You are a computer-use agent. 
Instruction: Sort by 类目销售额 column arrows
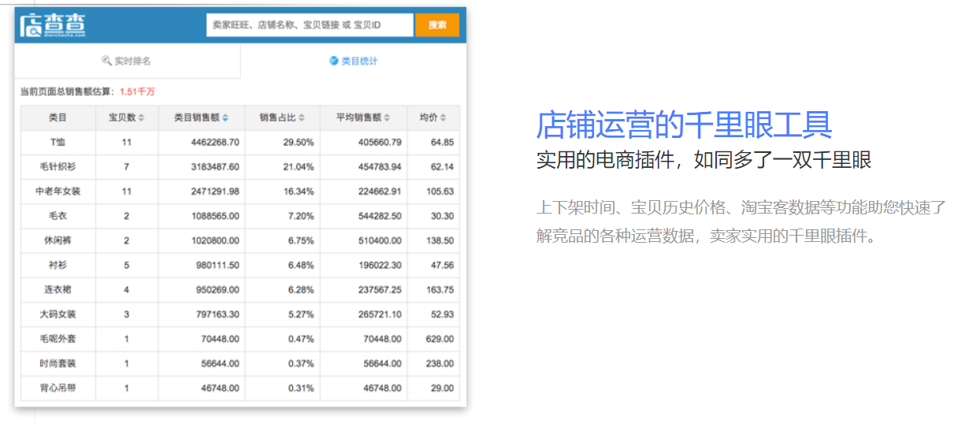[x=225, y=118]
